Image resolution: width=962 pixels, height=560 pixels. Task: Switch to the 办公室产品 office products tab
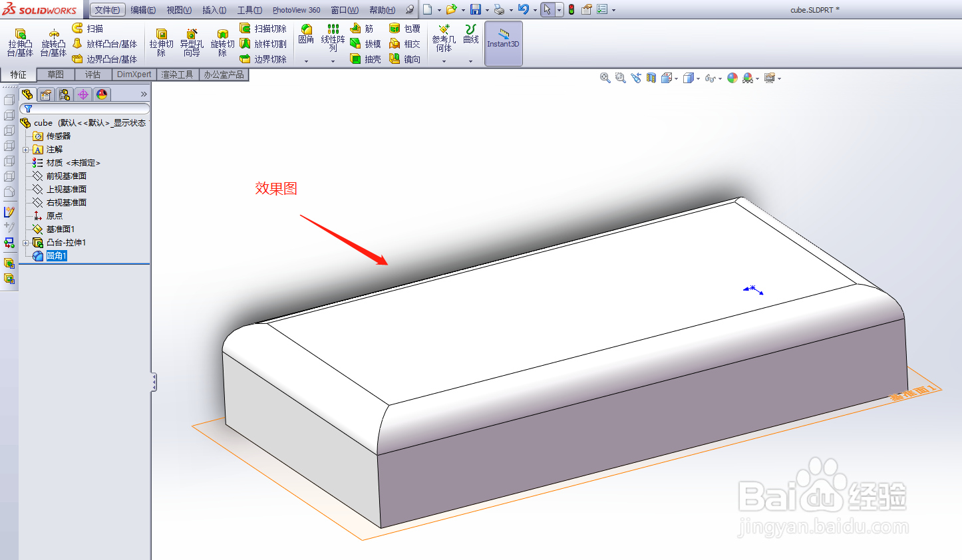[x=224, y=74]
